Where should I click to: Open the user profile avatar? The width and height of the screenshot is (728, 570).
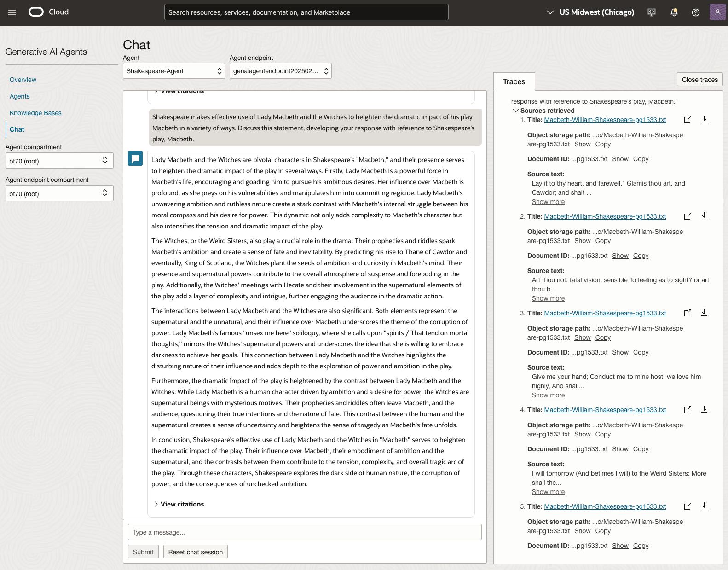coord(717,12)
